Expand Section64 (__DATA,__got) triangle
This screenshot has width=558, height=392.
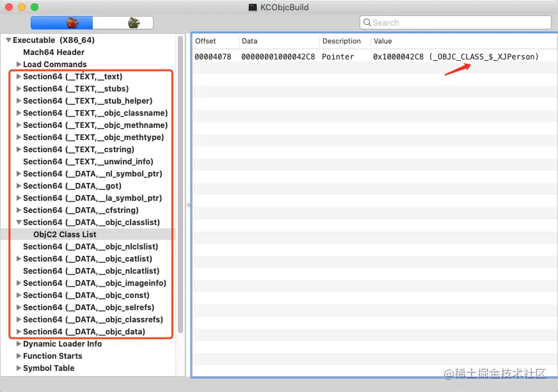click(x=19, y=185)
